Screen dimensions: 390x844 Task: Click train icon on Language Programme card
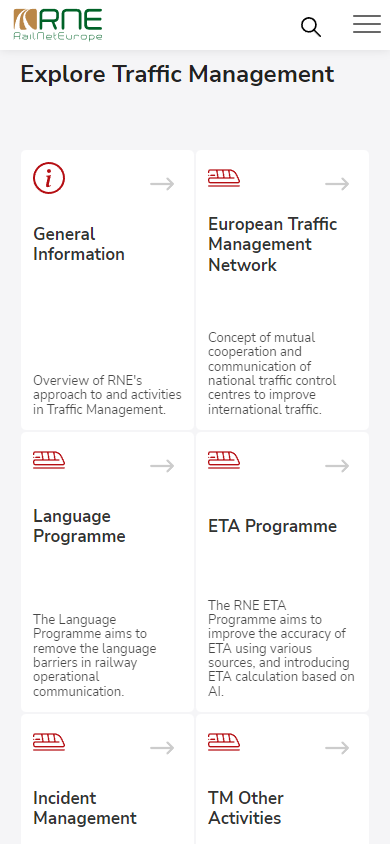[x=49, y=460]
